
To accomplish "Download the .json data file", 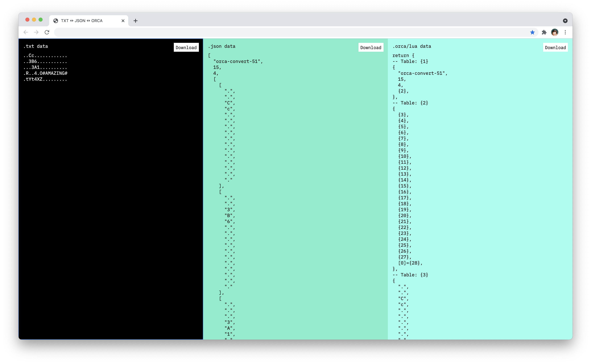I will pos(371,47).
